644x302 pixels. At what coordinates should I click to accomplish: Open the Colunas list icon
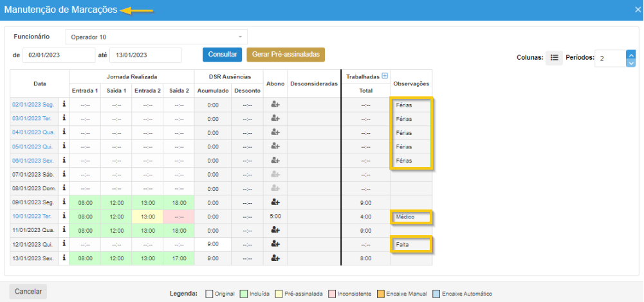click(554, 58)
